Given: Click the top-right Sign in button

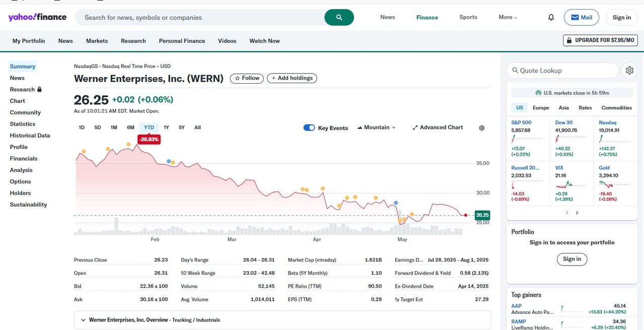Looking at the screenshot, I should (622, 17).
